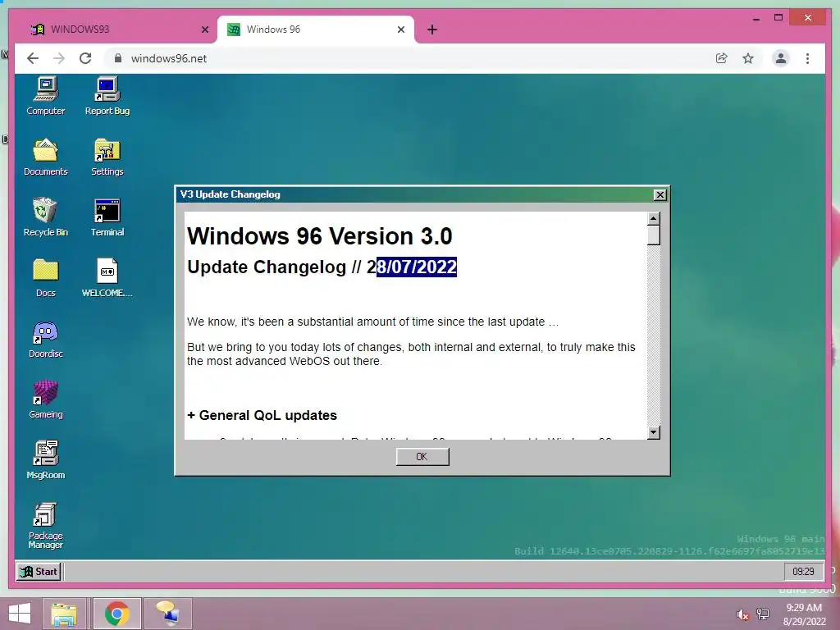Click the 'Windows 96 Version 3.0' heading
The width and height of the screenshot is (840, 630).
320,236
